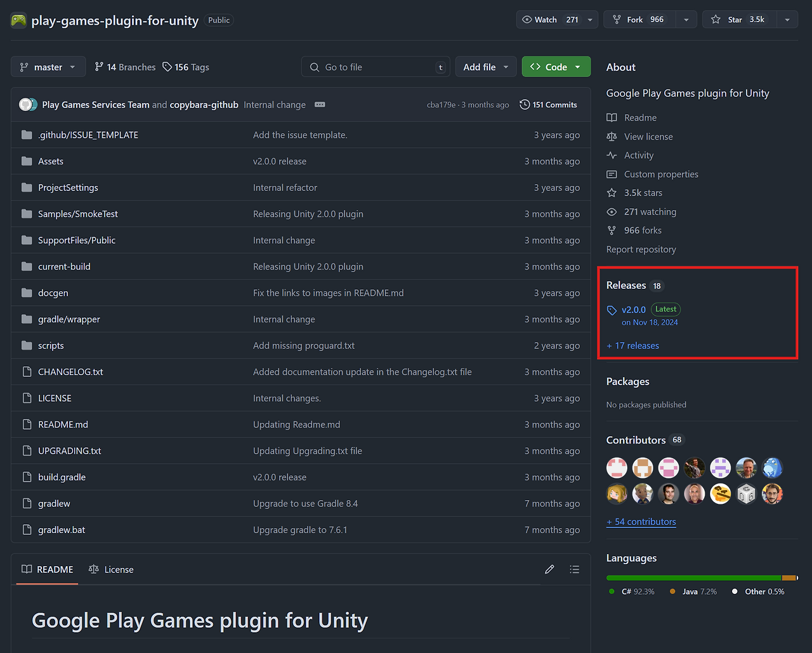Click the repository controller logo icon
The height and width of the screenshot is (653, 812).
[18, 20]
